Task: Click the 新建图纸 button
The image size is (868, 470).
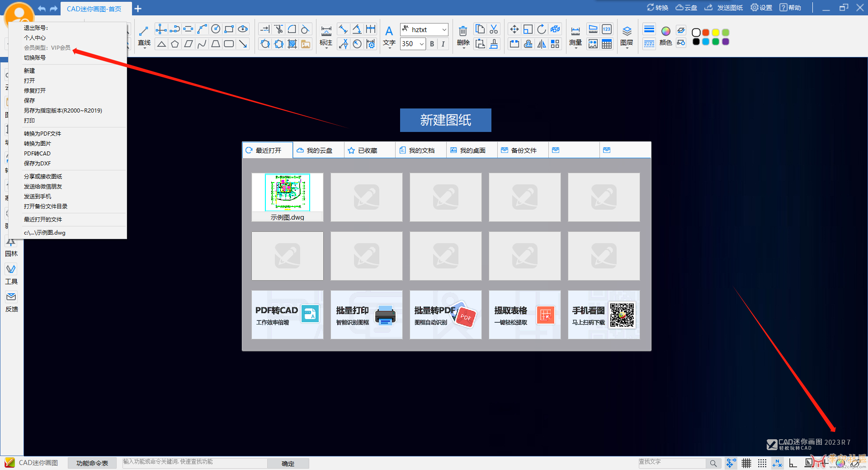Action: click(x=445, y=120)
